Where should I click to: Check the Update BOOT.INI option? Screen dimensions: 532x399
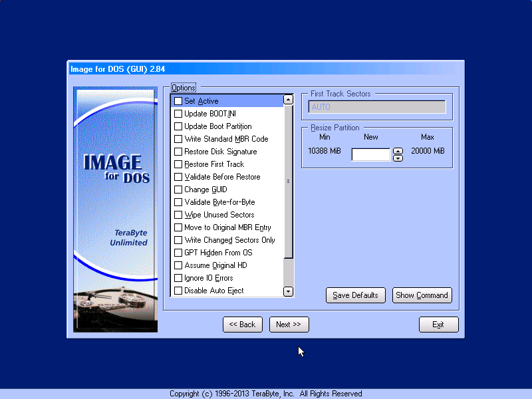(x=178, y=114)
